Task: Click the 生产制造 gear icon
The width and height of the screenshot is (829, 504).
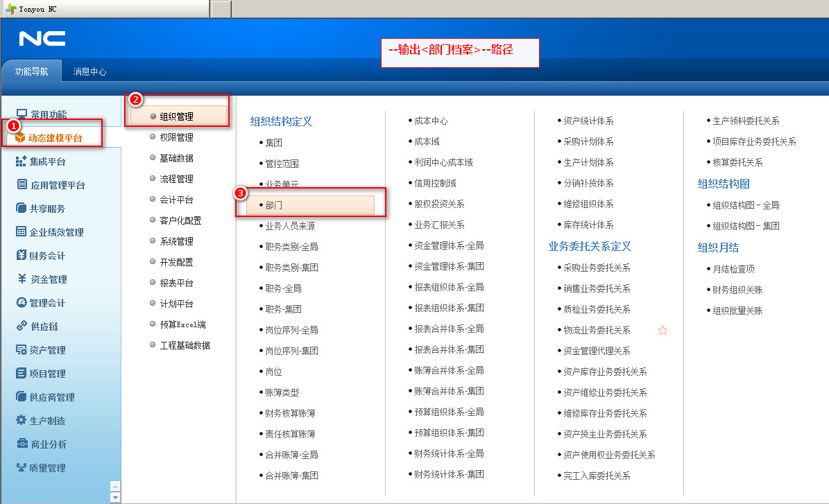Action: click(x=21, y=420)
